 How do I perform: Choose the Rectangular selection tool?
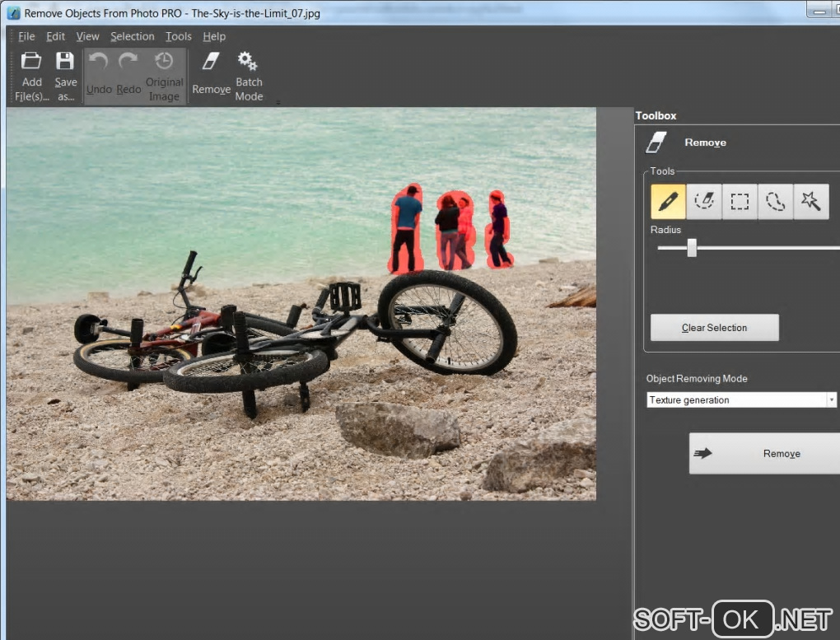click(x=740, y=202)
